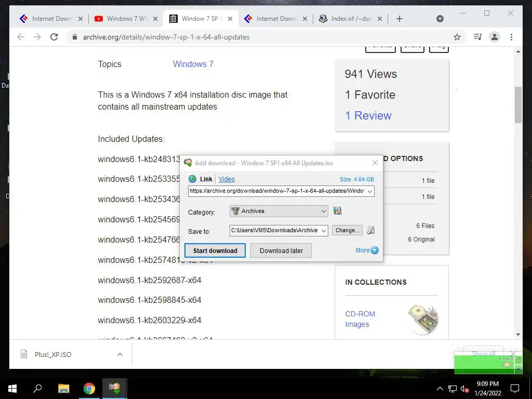The width and height of the screenshot is (532, 399).
Task: Click the Link globe icon
Action: [192, 179]
